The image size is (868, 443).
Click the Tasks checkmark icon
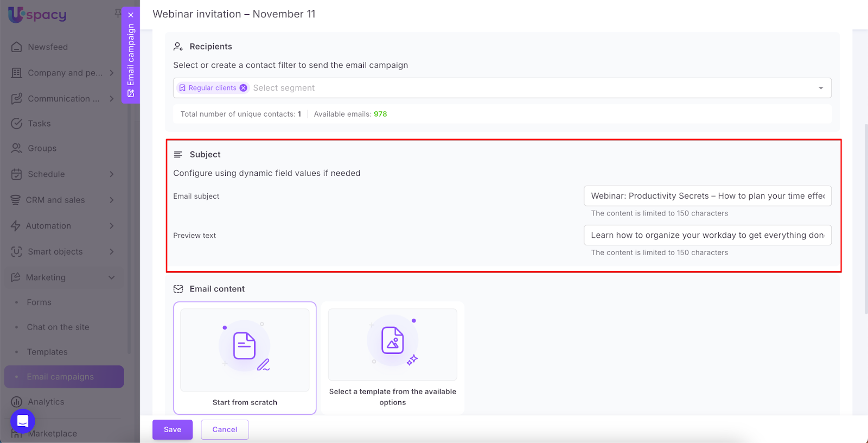(x=17, y=124)
